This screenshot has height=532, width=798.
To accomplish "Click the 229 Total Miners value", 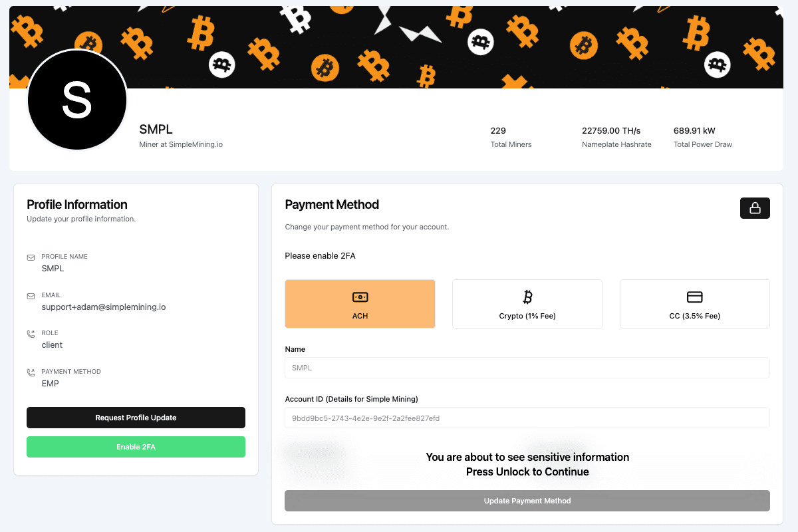I will tap(498, 131).
